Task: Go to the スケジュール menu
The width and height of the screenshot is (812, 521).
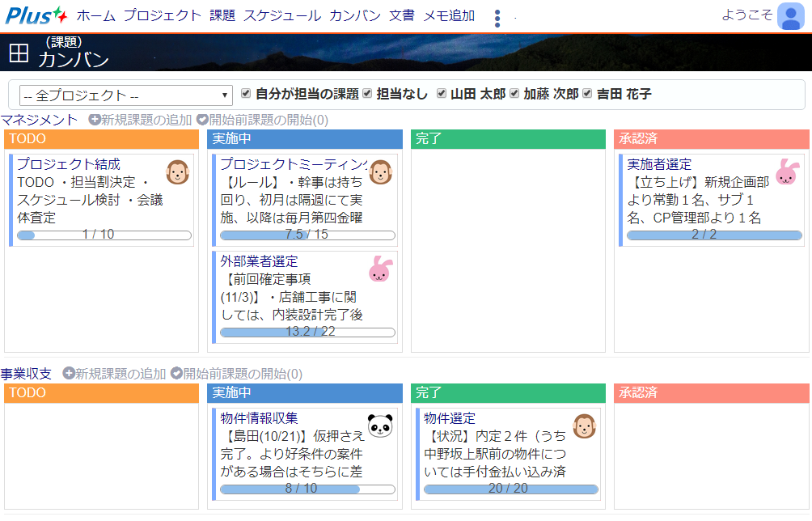Action: click(x=282, y=15)
